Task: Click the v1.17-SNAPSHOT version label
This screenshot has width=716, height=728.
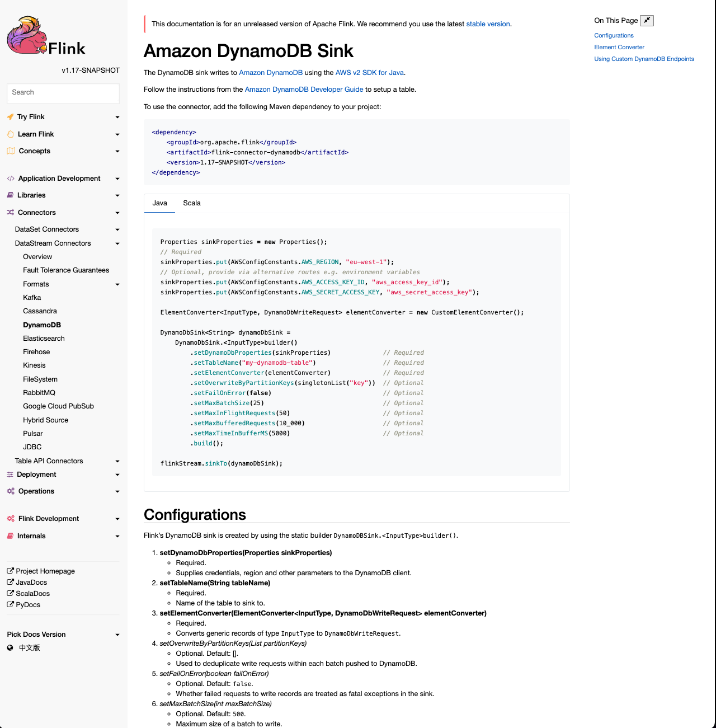Action: [x=91, y=71]
